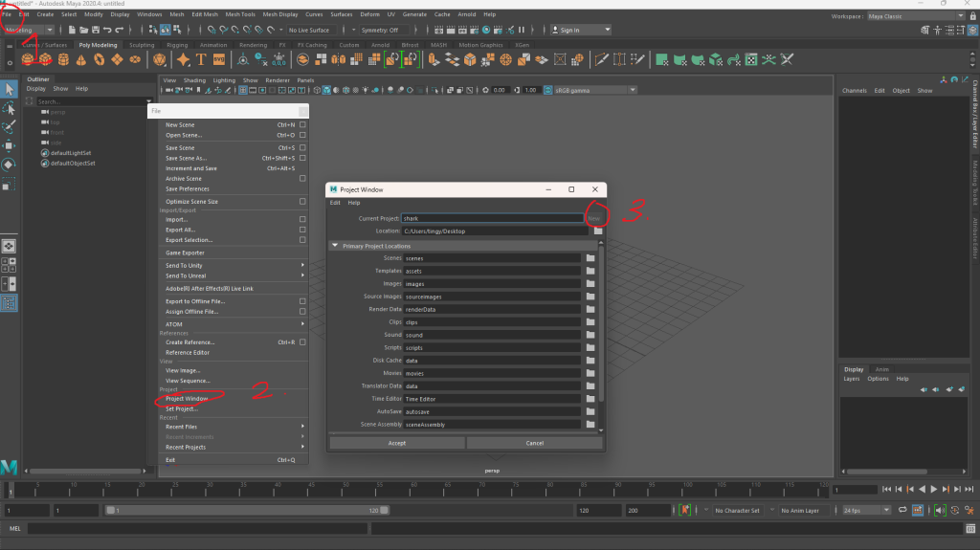This screenshot has width=980, height=550.
Task: Click the play forwards button
Action: [934, 490]
